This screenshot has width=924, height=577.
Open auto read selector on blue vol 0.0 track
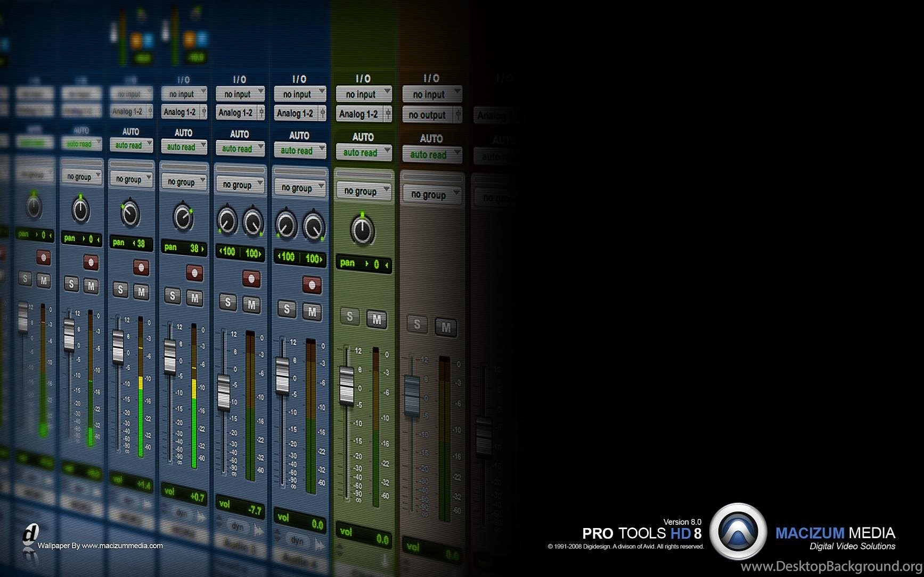300,151
